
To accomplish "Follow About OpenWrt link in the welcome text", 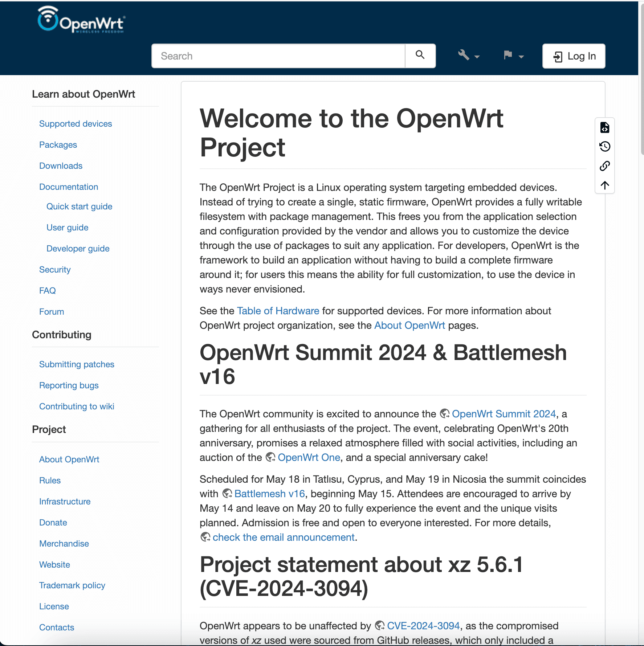I will point(409,325).
